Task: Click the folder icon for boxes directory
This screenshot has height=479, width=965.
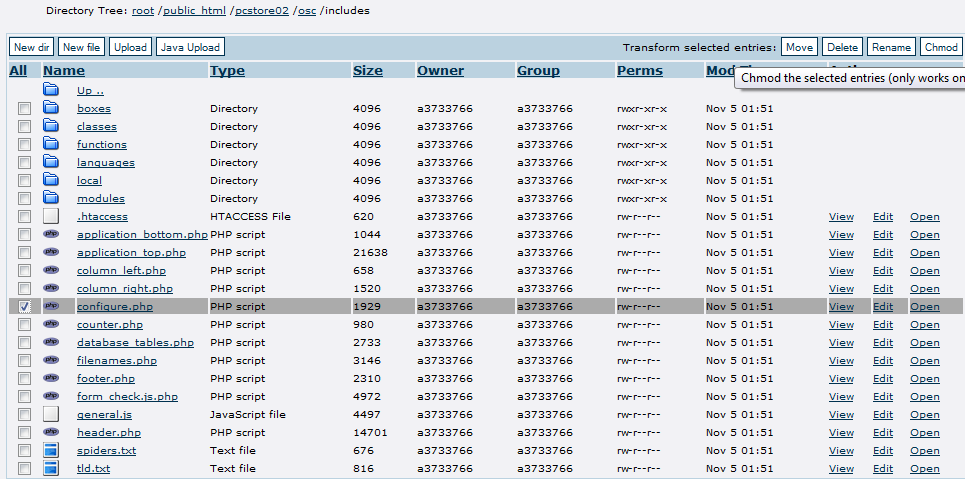Action: [50, 108]
